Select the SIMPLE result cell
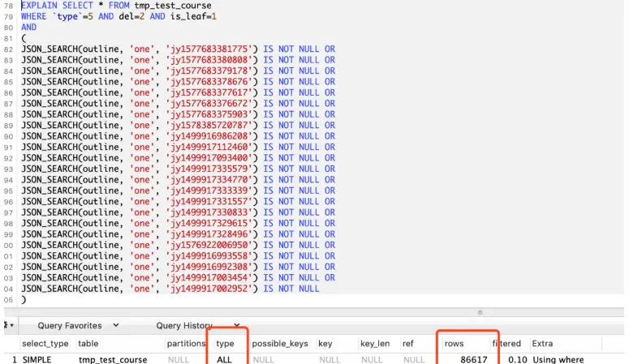629x364 pixels. (x=37, y=360)
